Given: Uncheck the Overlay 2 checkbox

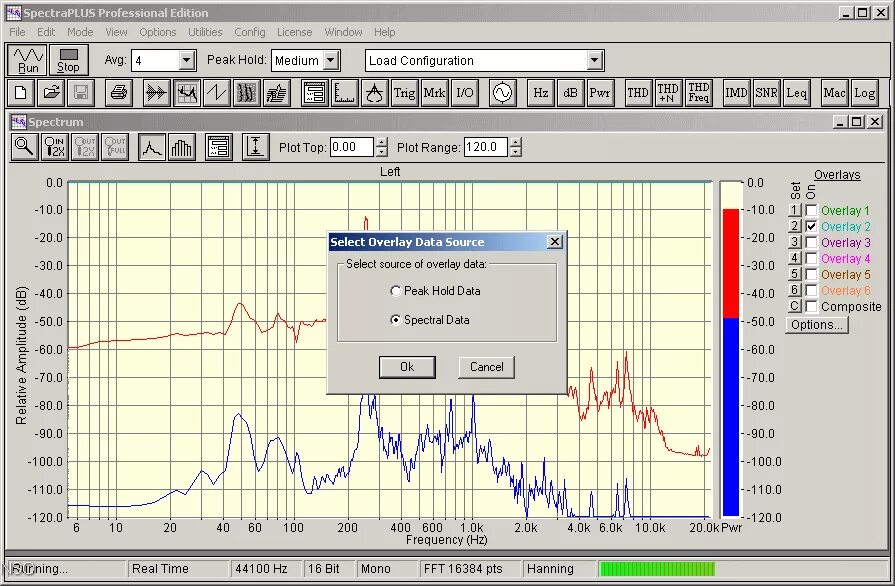Looking at the screenshot, I should [x=812, y=227].
